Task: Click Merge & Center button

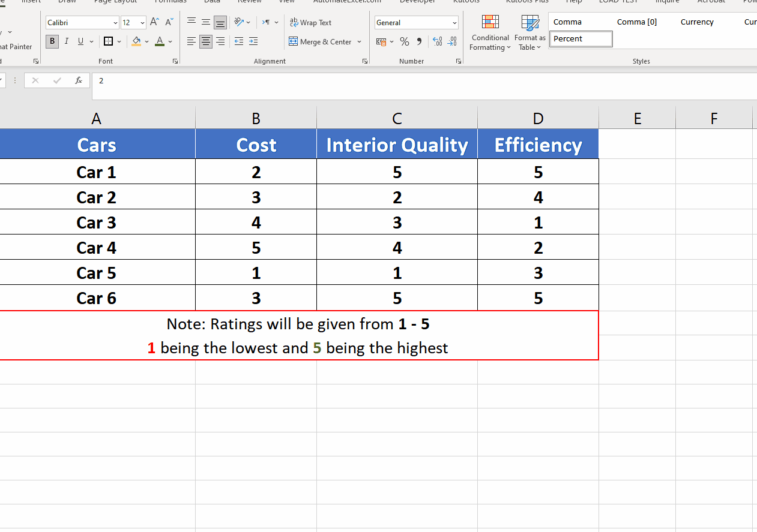Action: (321, 41)
